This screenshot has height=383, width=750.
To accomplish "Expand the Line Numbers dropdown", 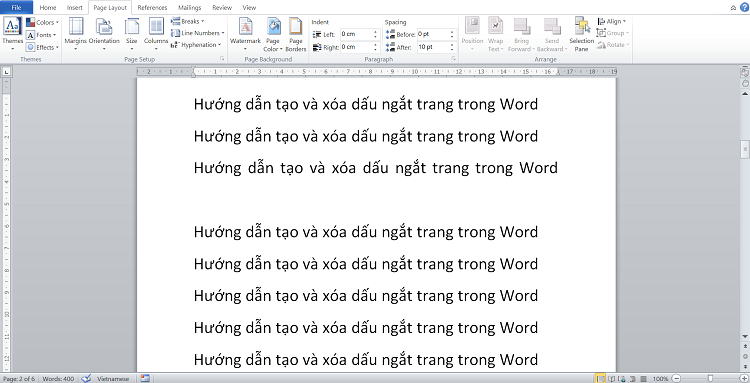I will (198, 33).
